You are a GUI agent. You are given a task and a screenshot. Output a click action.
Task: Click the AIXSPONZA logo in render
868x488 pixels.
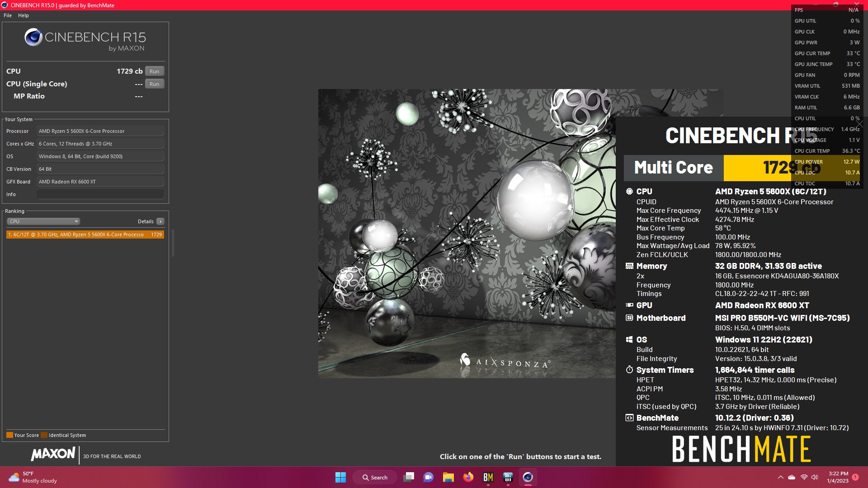click(x=505, y=361)
